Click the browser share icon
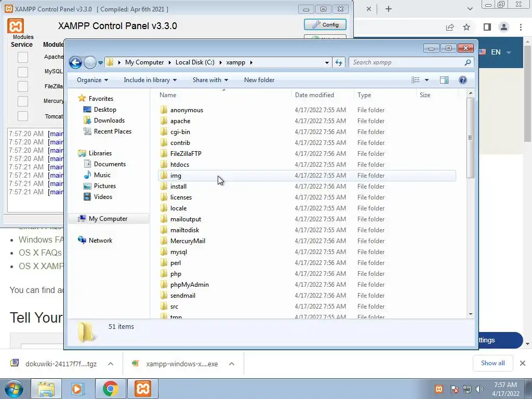The height and width of the screenshot is (399, 532). click(450, 27)
